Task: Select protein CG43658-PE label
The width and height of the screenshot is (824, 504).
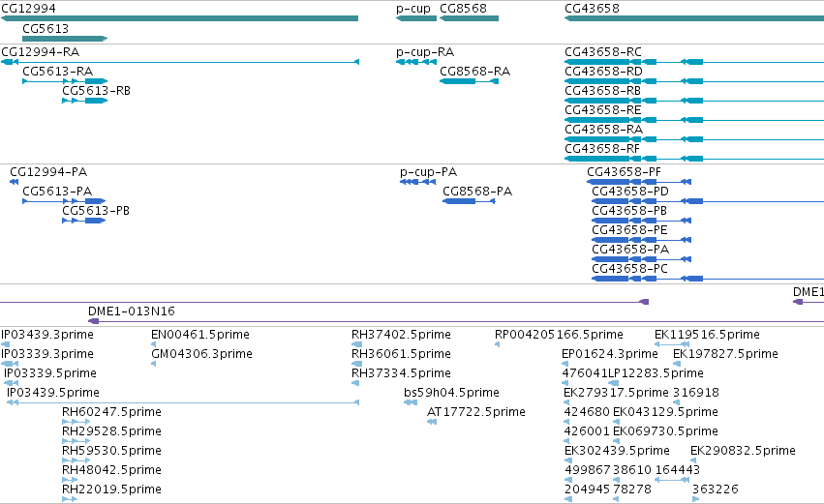Action: [629, 230]
